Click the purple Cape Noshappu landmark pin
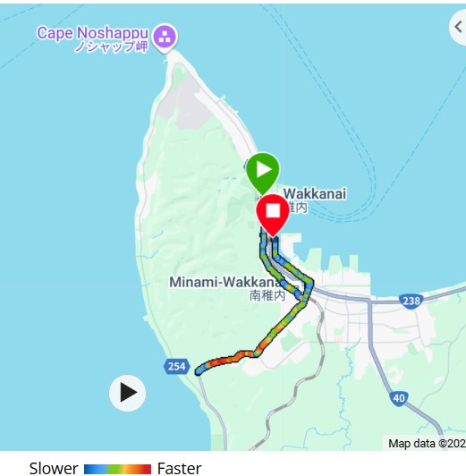Screen dimensions: 466x476 pyautogui.click(x=165, y=38)
